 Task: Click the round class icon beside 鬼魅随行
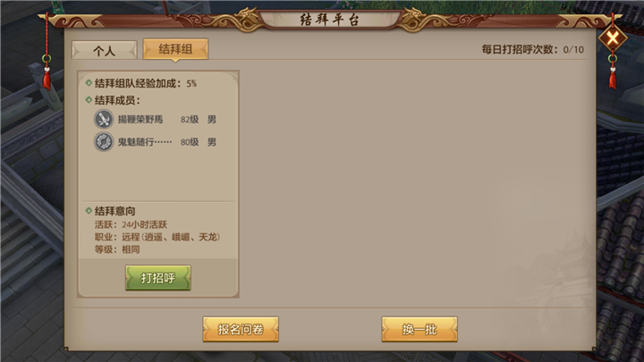pos(104,142)
